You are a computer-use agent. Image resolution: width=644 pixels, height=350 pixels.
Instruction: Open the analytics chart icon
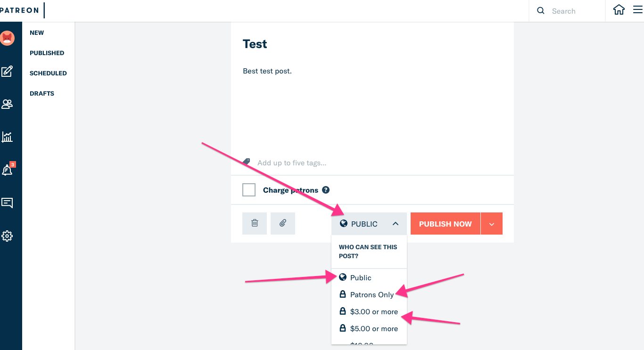tap(7, 137)
